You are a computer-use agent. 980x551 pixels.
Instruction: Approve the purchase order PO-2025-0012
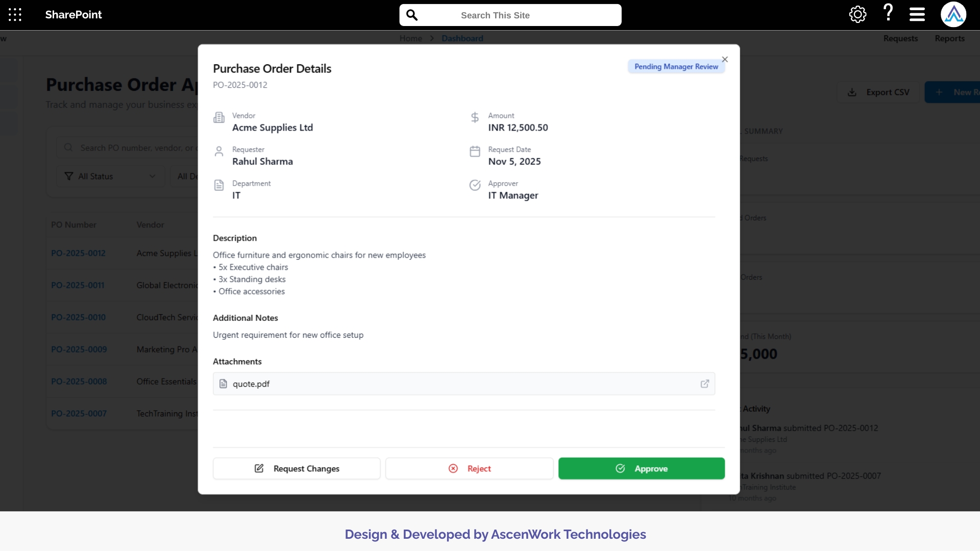coord(642,468)
